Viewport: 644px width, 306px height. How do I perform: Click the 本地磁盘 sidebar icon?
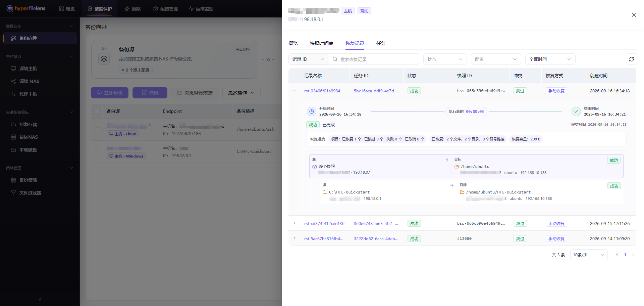coord(13,150)
